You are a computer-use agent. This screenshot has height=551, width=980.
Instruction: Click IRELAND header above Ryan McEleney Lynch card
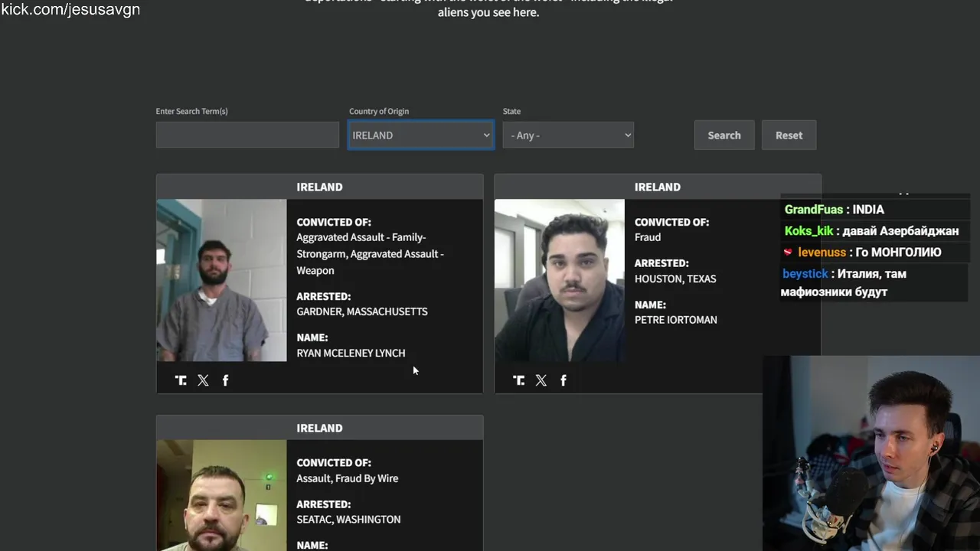pos(319,187)
